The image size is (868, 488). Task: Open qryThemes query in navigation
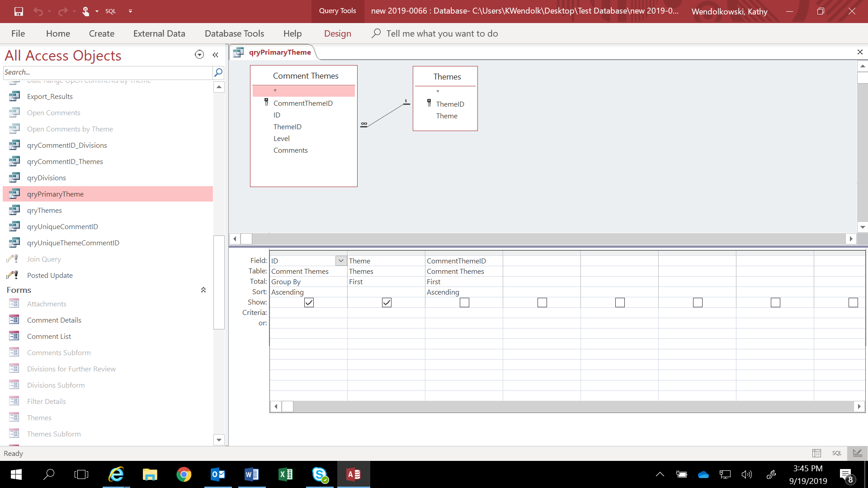click(x=44, y=210)
